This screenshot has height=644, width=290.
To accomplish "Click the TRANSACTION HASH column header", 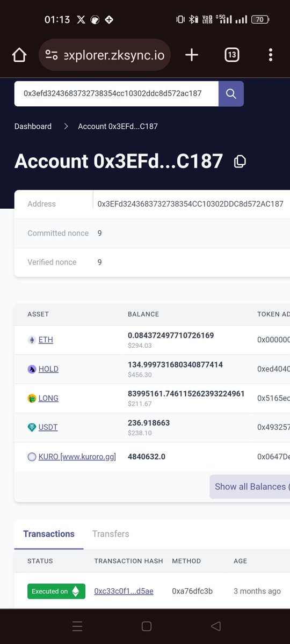I will (x=128, y=561).
